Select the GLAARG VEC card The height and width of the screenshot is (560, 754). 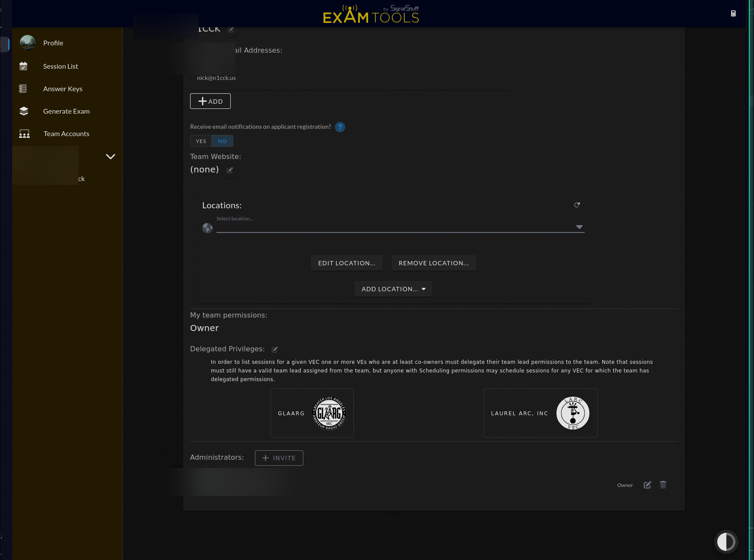tap(312, 413)
